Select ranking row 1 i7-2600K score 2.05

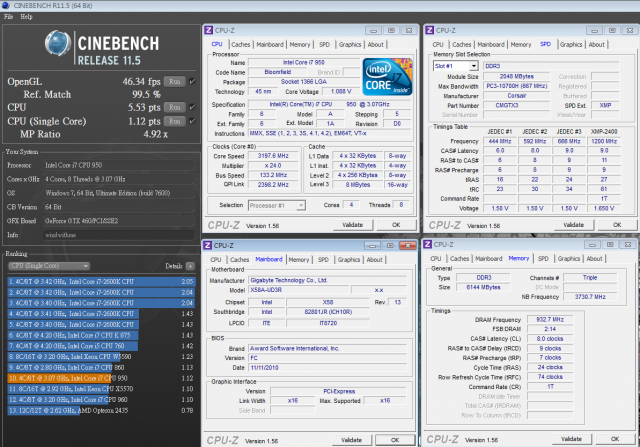point(101,282)
